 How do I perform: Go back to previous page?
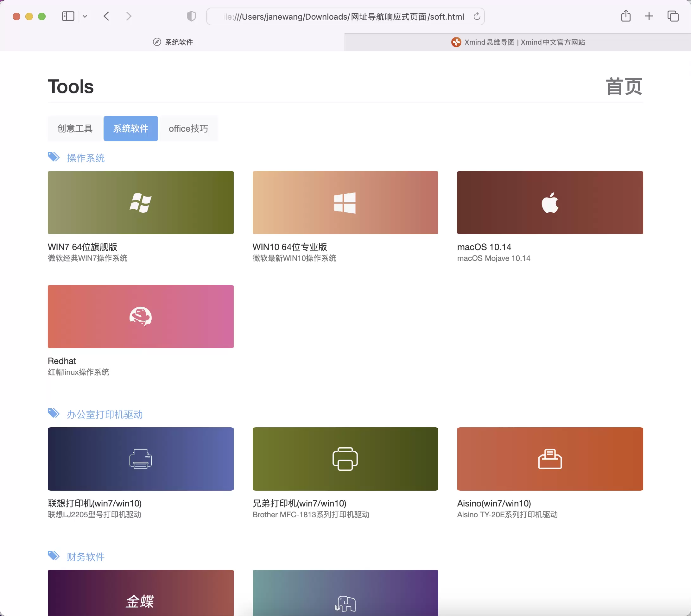click(106, 16)
